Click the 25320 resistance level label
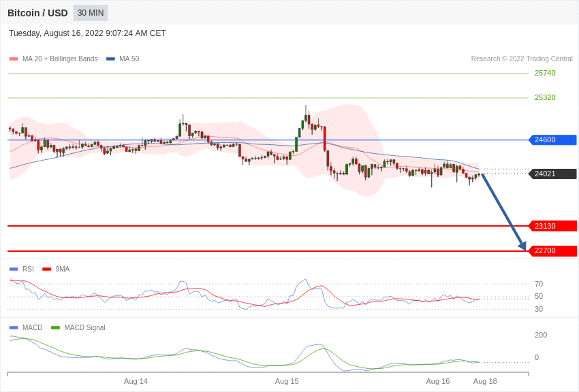579x392 pixels. pyautogui.click(x=545, y=97)
